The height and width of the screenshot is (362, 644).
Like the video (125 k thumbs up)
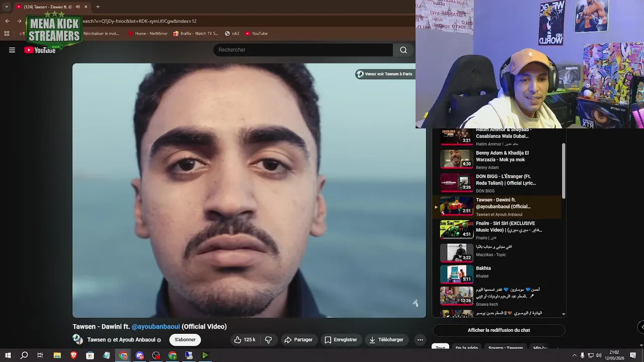pos(245,340)
